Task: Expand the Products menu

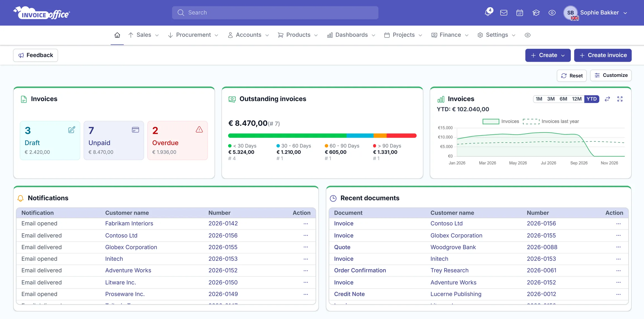Action: pyautogui.click(x=298, y=35)
